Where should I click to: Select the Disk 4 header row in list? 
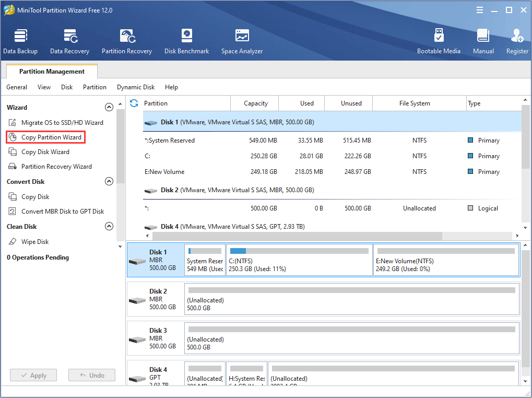click(332, 226)
